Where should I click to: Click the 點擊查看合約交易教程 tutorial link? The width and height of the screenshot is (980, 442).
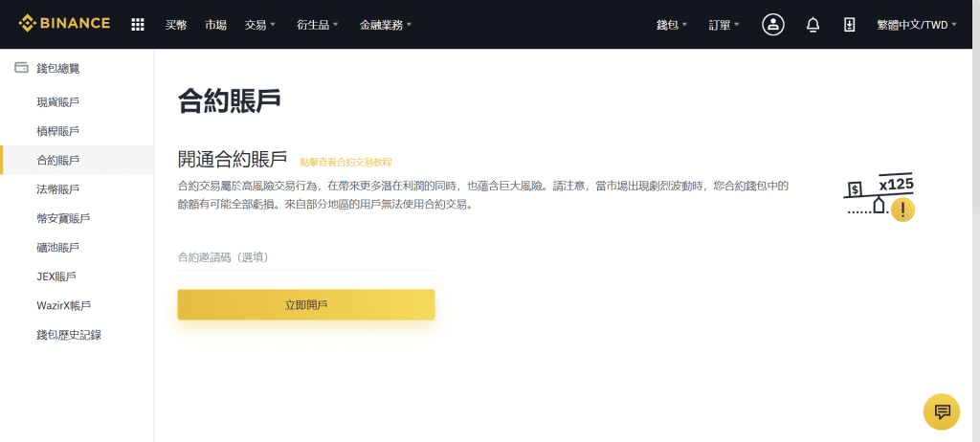345,162
